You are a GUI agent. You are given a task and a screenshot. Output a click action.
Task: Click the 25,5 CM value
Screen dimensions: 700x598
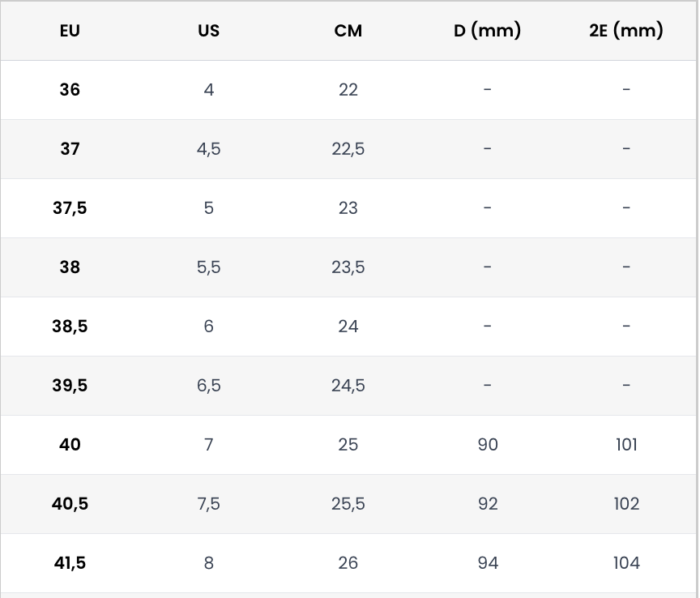[x=348, y=504]
